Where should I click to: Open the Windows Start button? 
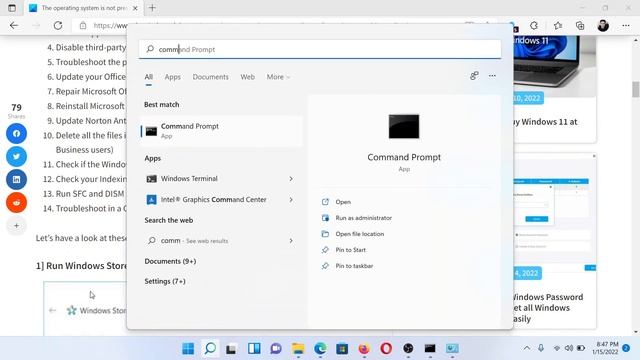(188, 349)
